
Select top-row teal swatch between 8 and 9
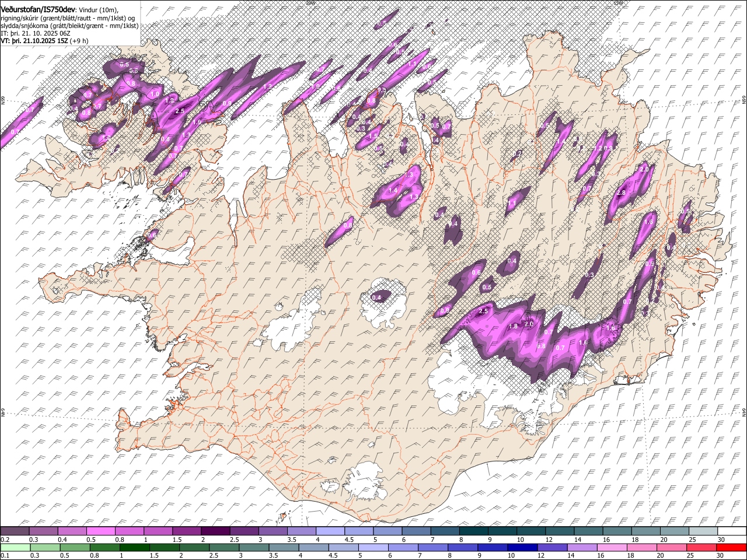[473, 531]
